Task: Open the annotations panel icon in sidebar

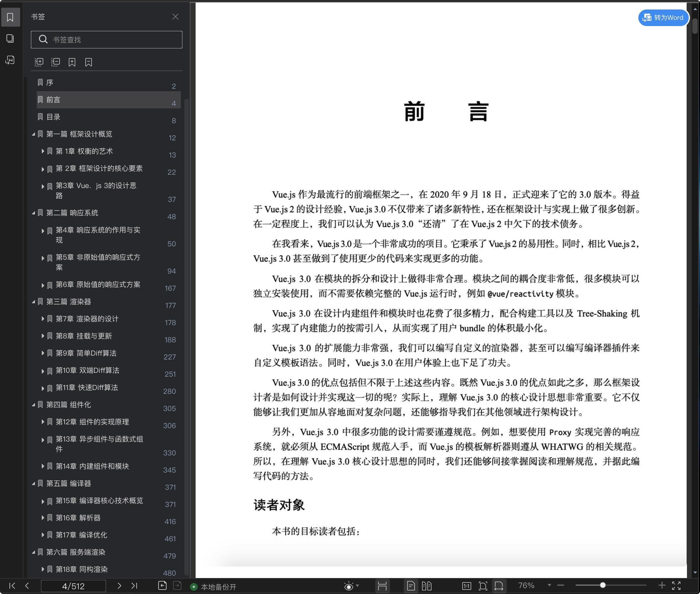Action: [10, 60]
